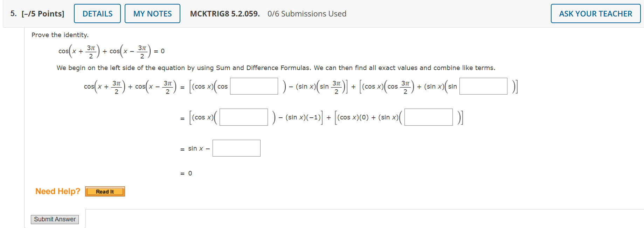644x228 pixels.
Task: Click ASK YOUR TEACHER
Action: (595, 14)
